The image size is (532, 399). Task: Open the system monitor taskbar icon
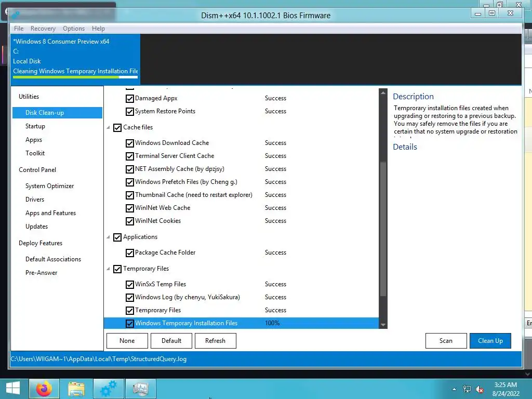140,389
